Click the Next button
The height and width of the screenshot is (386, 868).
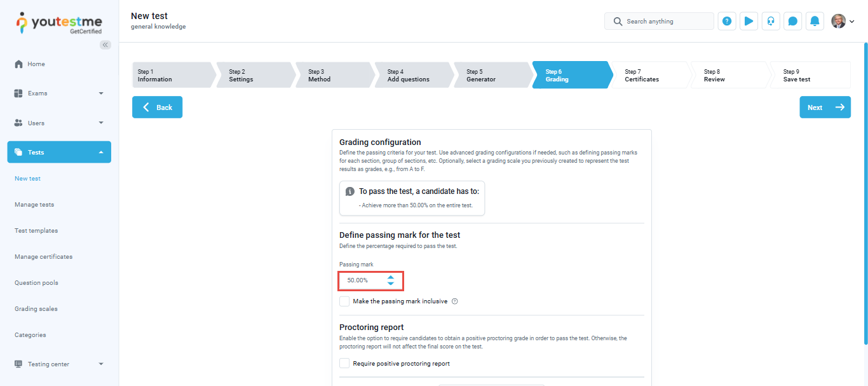[824, 107]
